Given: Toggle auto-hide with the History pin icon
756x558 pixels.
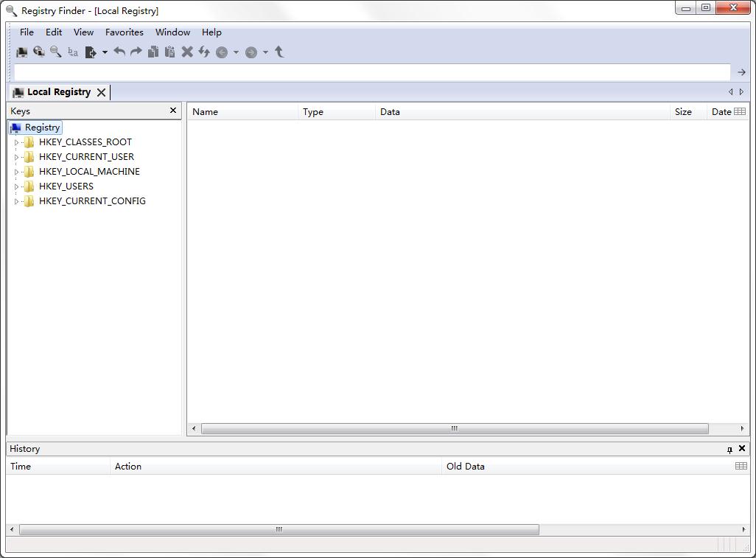Looking at the screenshot, I should coord(729,448).
